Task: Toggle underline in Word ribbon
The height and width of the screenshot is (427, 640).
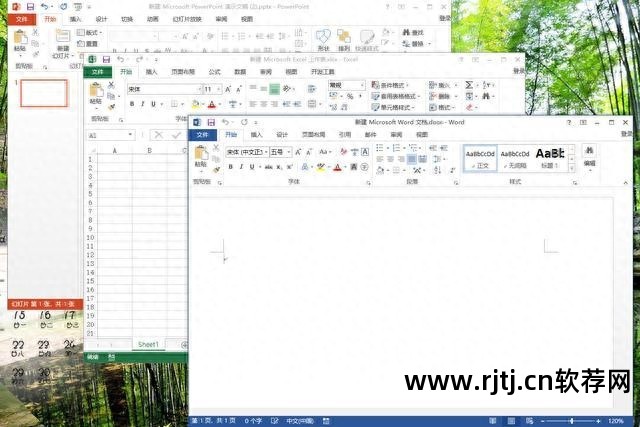Action: point(252,167)
